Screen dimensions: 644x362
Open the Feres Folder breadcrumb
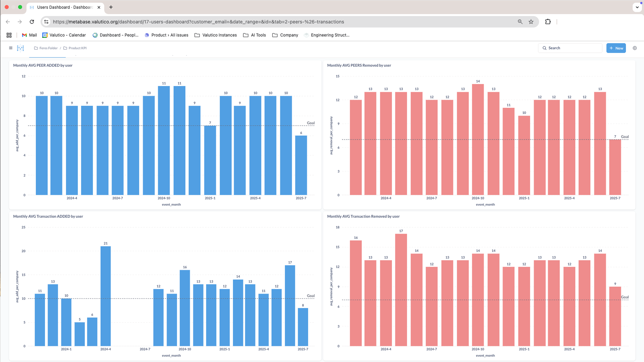(x=48, y=48)
